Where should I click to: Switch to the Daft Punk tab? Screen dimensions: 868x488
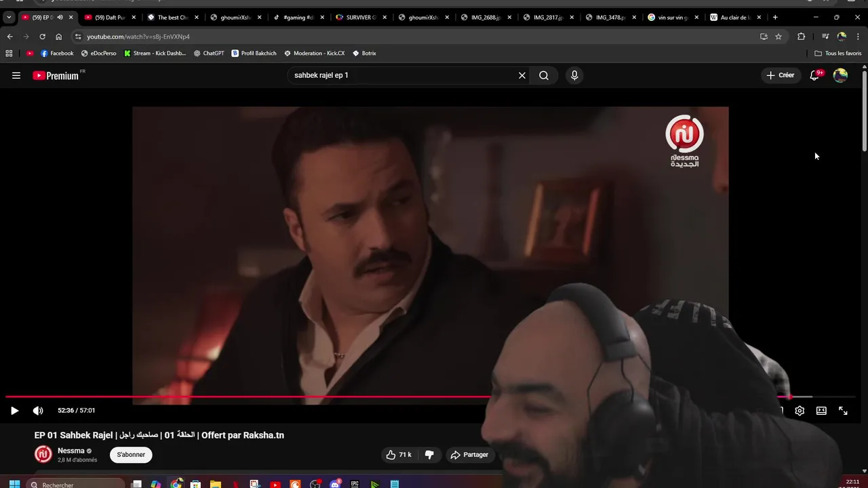108,18
